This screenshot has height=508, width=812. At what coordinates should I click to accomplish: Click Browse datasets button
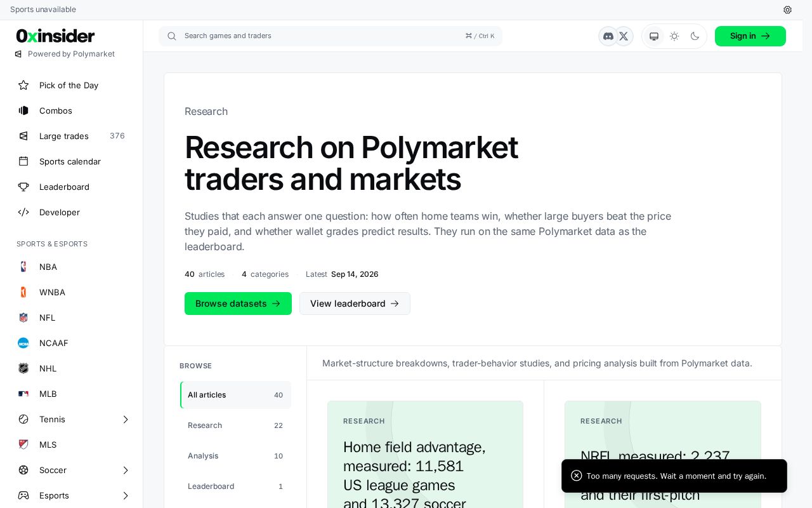point(238,304)
